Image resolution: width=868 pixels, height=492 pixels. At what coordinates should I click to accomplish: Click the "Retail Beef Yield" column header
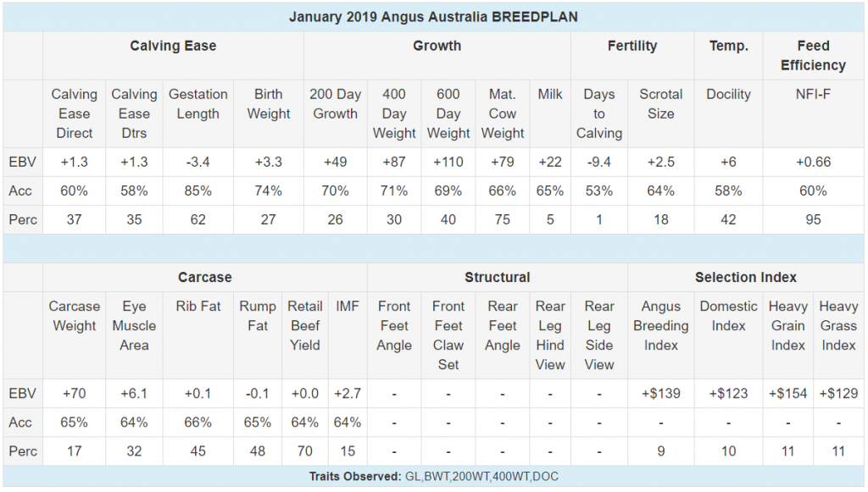coord(305,326)
